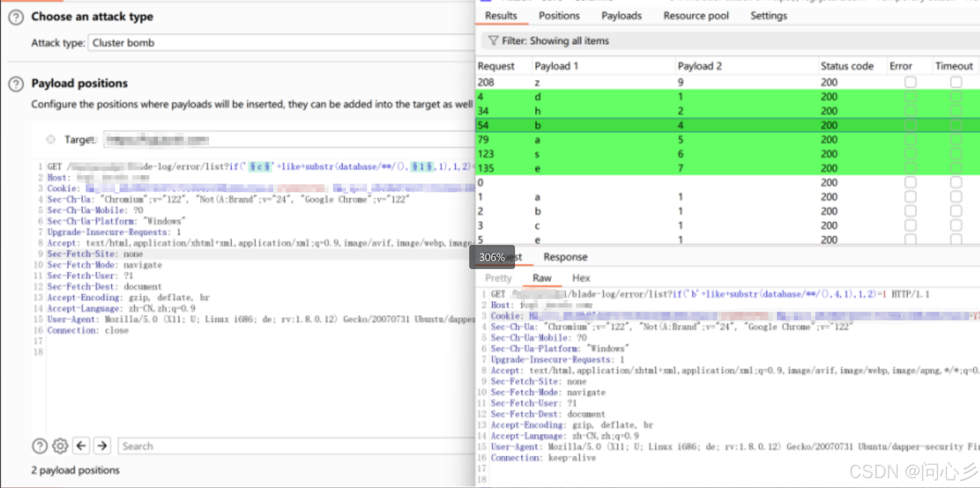Sort results by the Status code column
This screenshot has height=488, width=980.
tap(847, 65)
